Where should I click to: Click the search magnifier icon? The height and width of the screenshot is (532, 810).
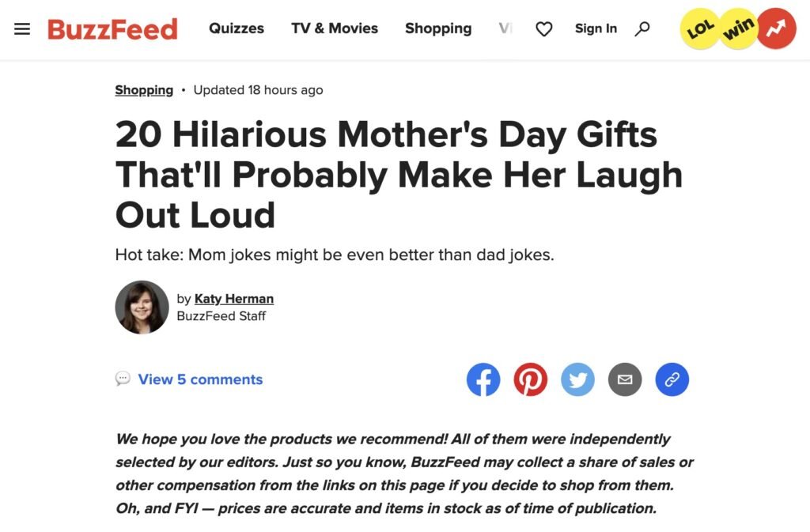click(x=642, y=28)
